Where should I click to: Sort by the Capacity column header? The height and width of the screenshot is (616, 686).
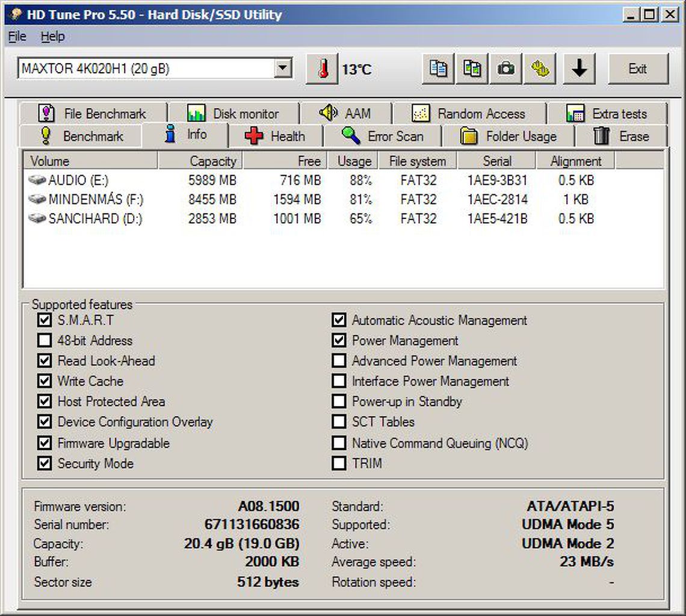(x=200, y=161)
